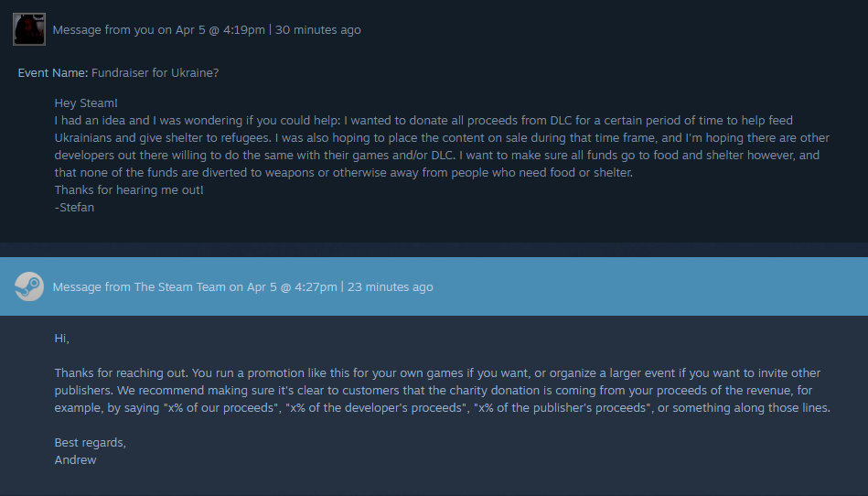Image resolution: width=868 pixels, height=496 pixels.
Task: Select the "Fundraiser for Ukraine?" event title
Action: 155,72
